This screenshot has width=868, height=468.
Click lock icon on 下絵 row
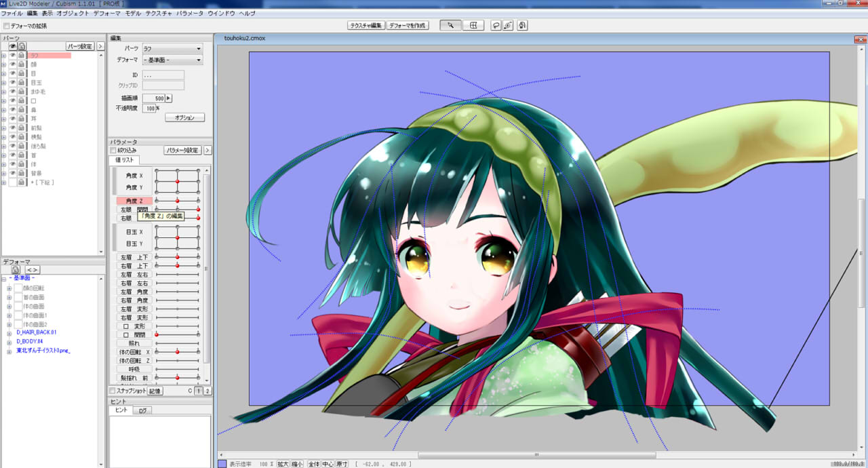coord(22,182)
